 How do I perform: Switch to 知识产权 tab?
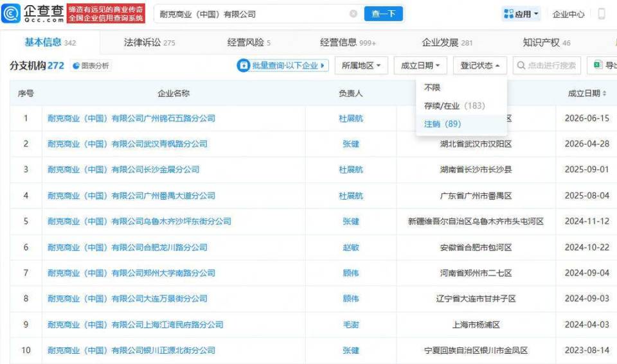click(546, 42)
